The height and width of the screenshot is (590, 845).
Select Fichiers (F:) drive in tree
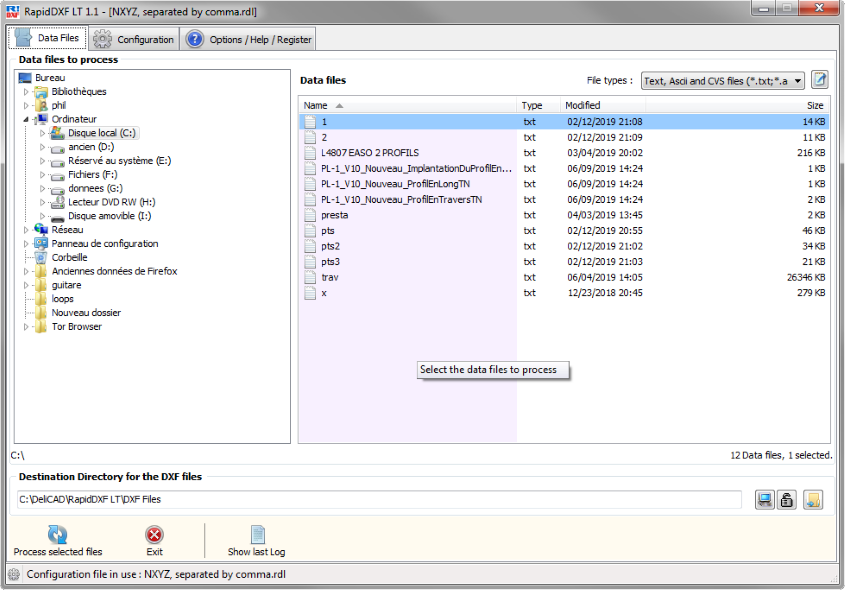[93, 175]
